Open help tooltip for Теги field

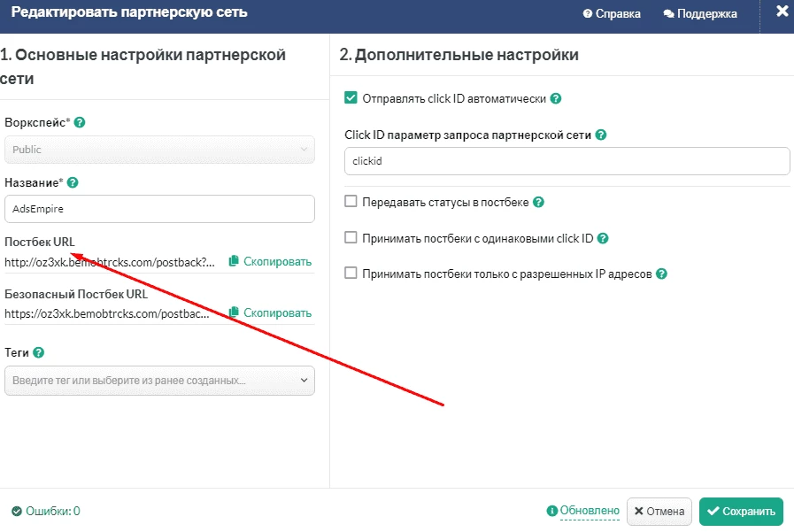click(38, 353)
